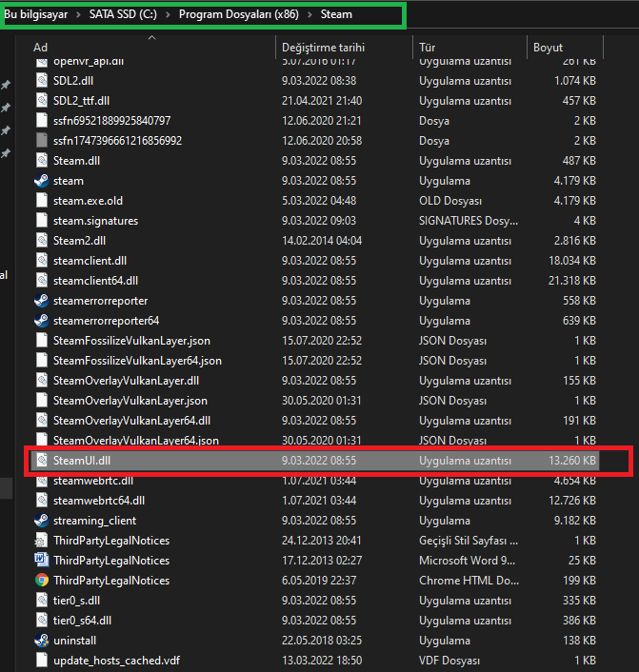Click the steamwebrtc64.dll file icon
The image size is (639, 672).
[42, 501]
